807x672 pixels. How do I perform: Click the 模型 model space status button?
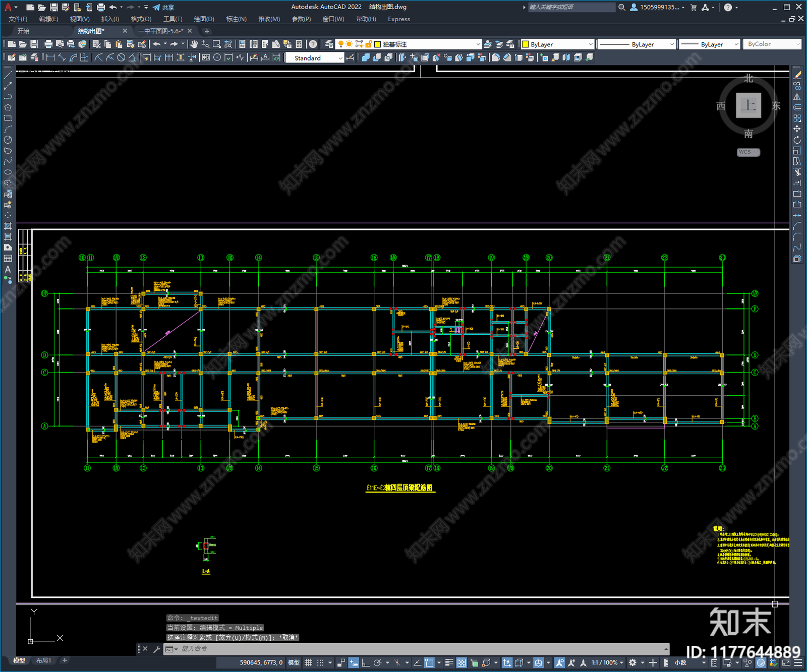tap(294, 662)
